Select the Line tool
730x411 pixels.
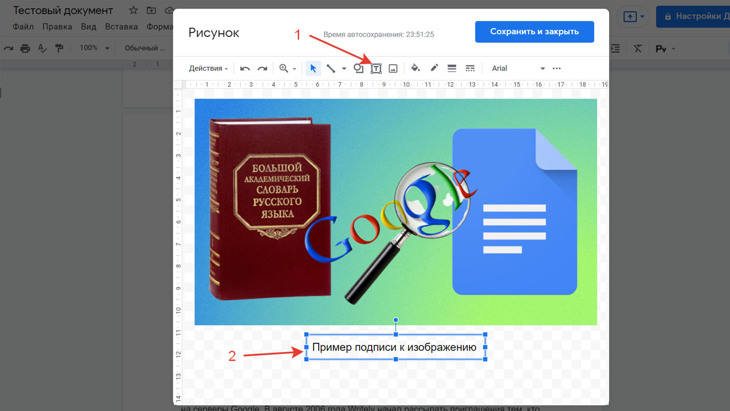tap(331, 68)
